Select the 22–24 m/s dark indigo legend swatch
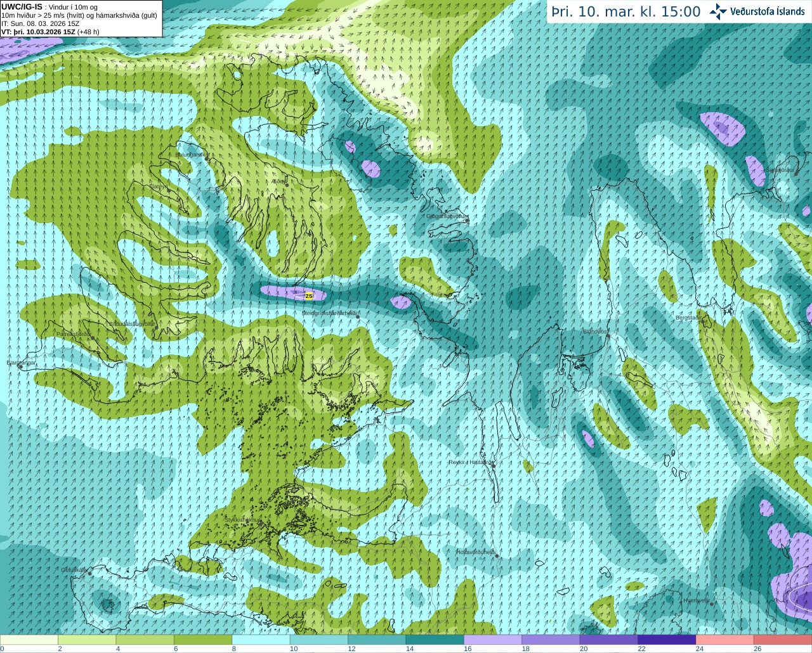Screen dimensions: 812x653 point(667,640)
